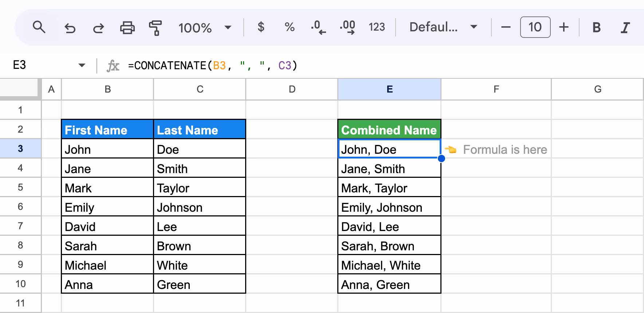The height and width of the screenshot is (313, 644).
Task: Select row 3 header
Action: [20, 148]
